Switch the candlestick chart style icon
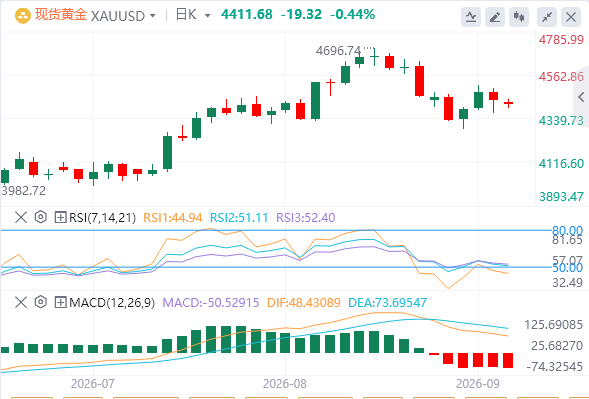 coord(519,17)
